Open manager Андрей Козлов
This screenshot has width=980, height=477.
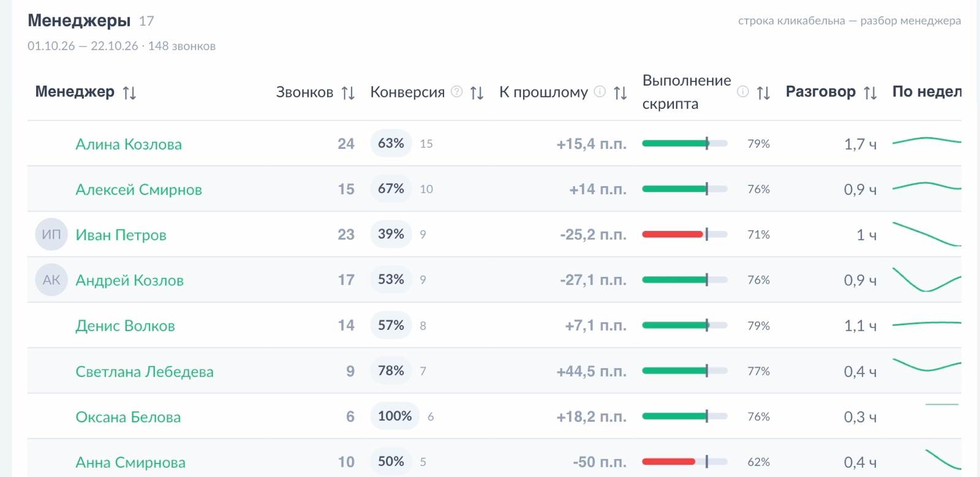pyautogui.click(x=129, y=280)
